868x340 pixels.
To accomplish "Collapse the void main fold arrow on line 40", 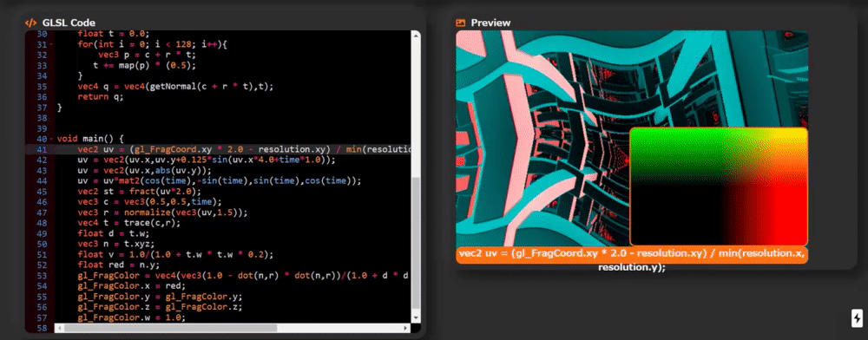I will 51,139.
